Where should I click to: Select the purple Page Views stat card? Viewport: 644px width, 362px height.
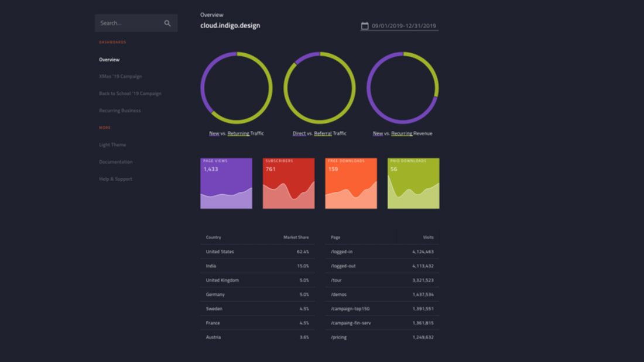tap(226, 182)
